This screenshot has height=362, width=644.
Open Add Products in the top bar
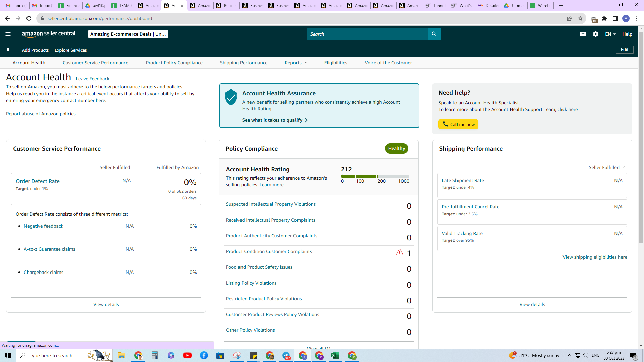click(35, 50)
